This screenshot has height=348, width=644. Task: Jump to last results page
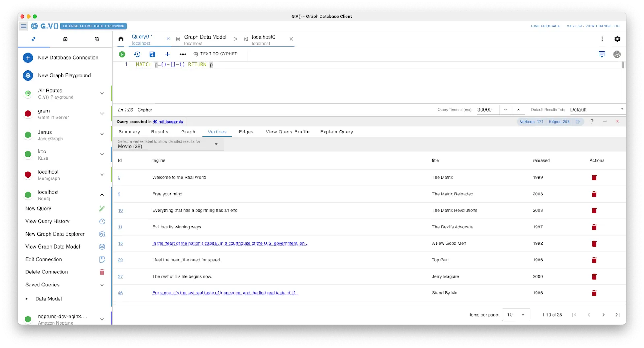(617, 315)
